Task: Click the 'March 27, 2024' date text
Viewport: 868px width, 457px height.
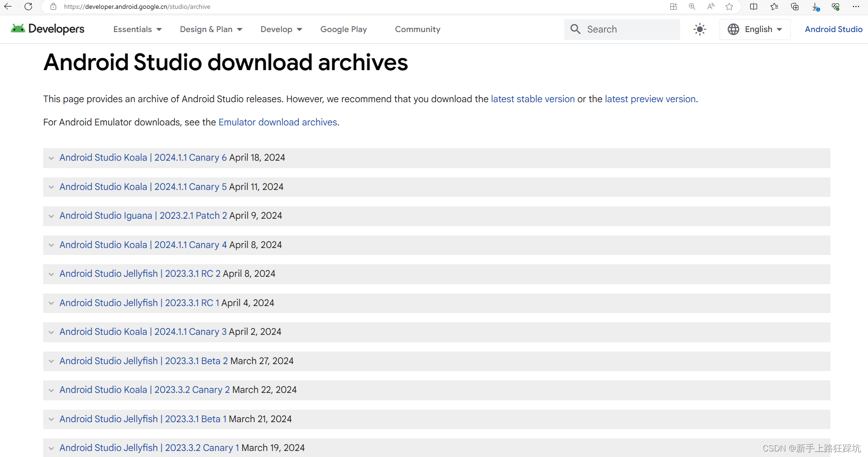Action: pos(262,361)
